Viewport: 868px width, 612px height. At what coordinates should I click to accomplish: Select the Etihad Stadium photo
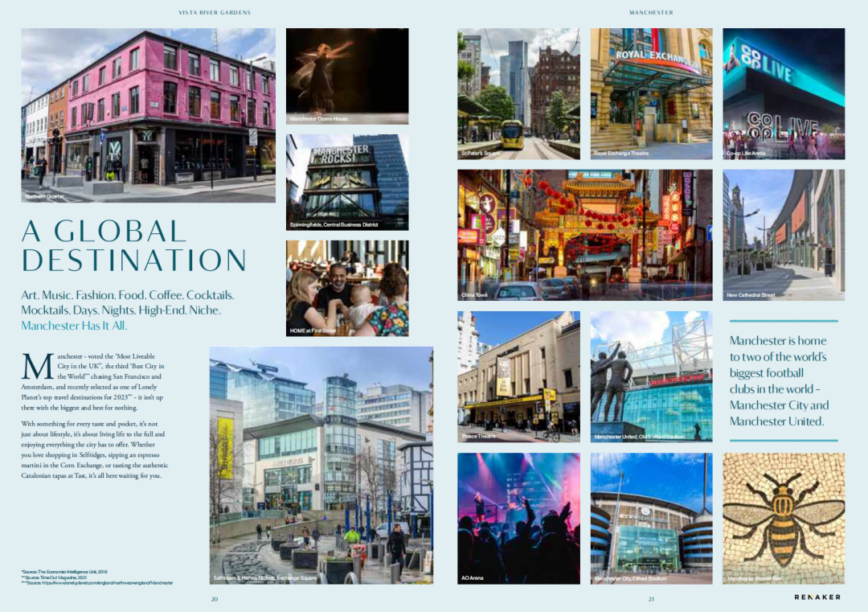(x=651, y=518)
